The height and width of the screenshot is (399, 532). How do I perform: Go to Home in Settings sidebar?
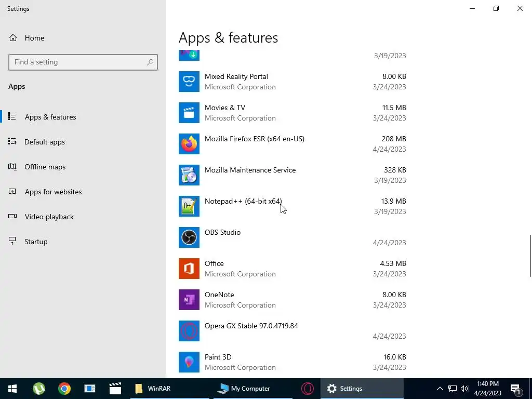click(83, 38)
